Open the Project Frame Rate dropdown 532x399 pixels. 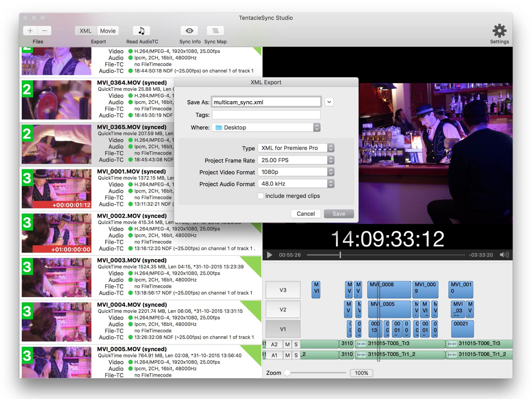click(296, 160)
